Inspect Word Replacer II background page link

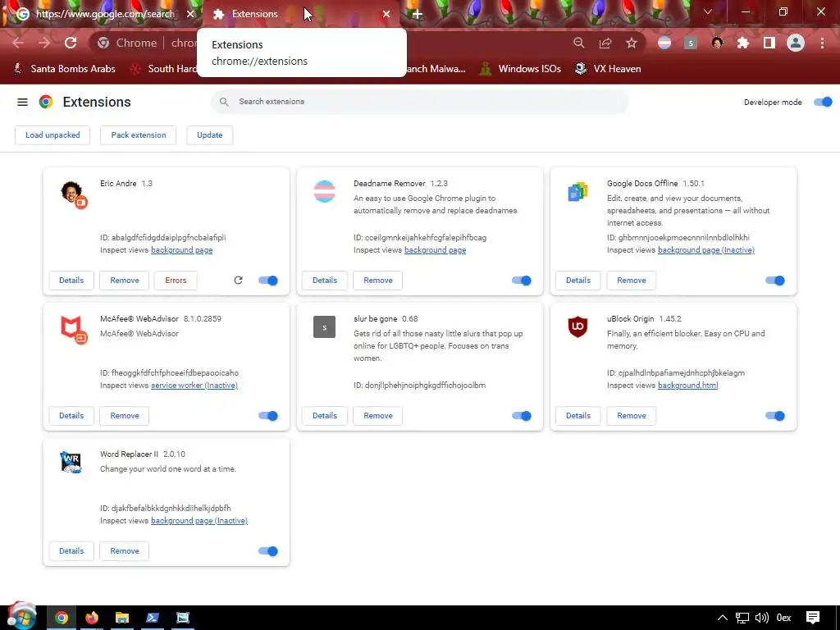pos(199,521)
